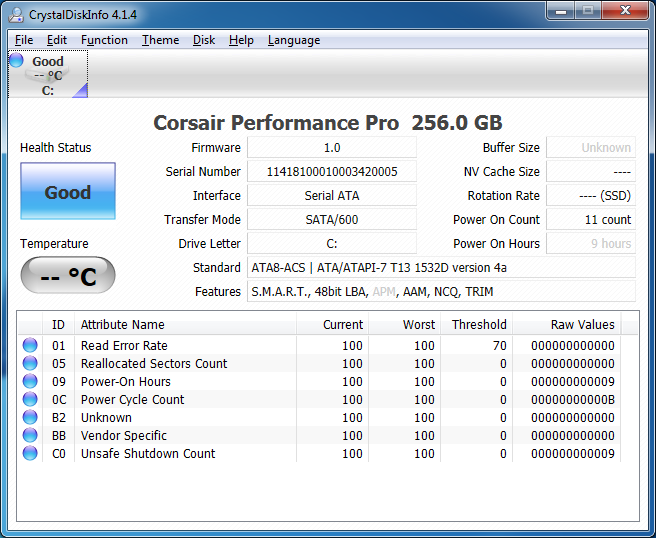
Task: Click the ID cell BB
Action: tap(59, 436)
